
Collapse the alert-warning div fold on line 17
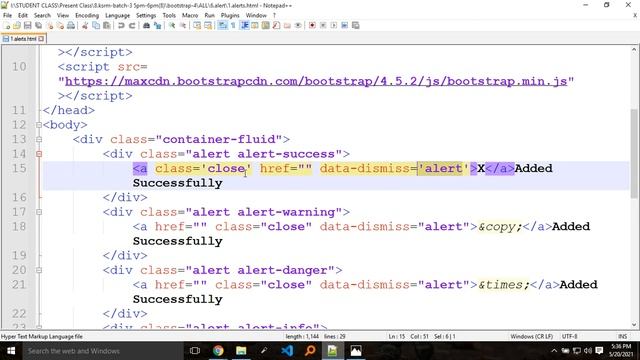[x=39, y=212]
